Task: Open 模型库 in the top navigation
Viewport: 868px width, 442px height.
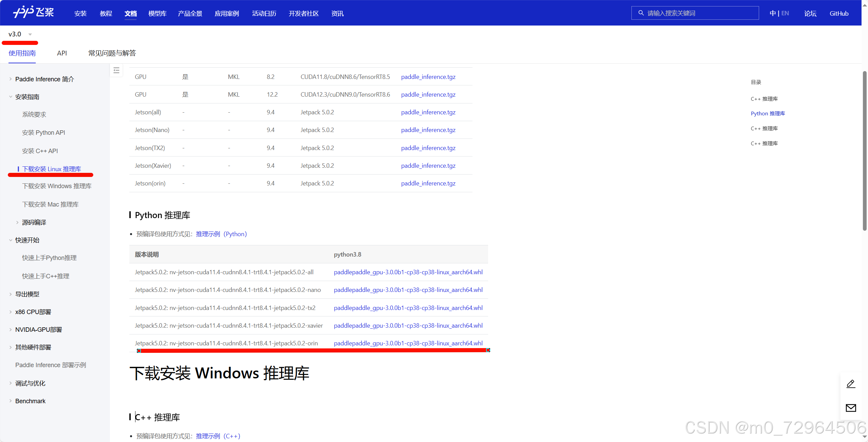Action: coord(157,14)
